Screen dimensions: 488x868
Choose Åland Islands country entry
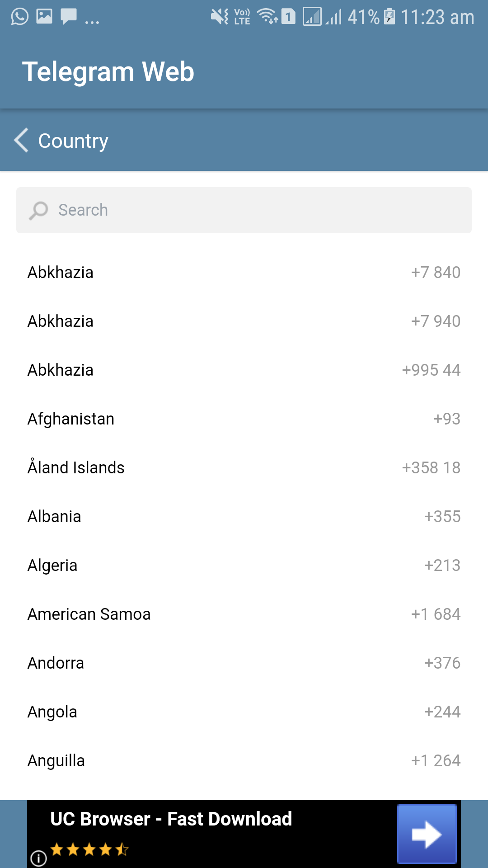click(x=244, y=468)
